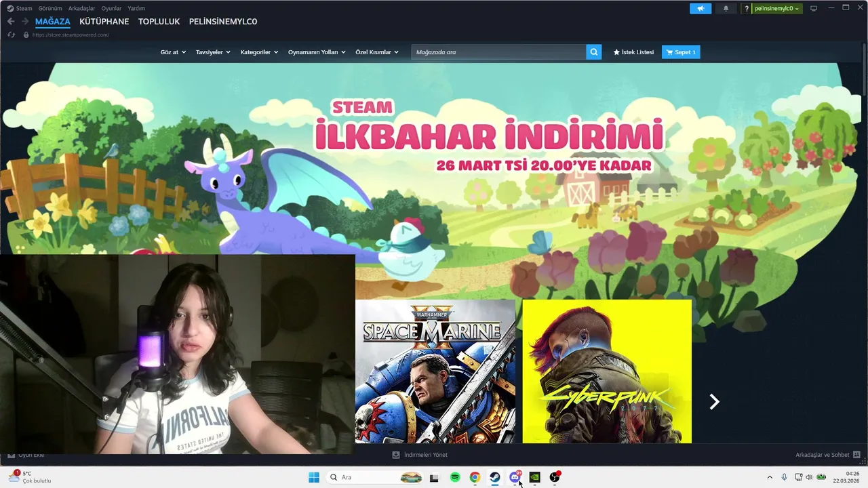
Task: Click the network tray icon
Action: pos(798,477)
